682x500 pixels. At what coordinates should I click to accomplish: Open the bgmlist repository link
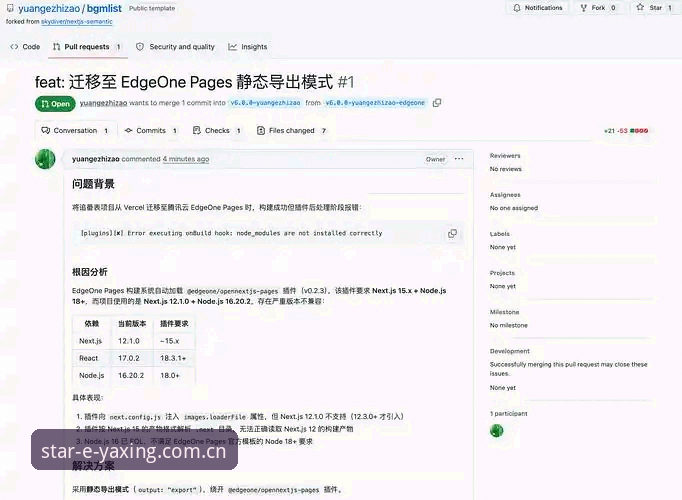pos(104,9)
